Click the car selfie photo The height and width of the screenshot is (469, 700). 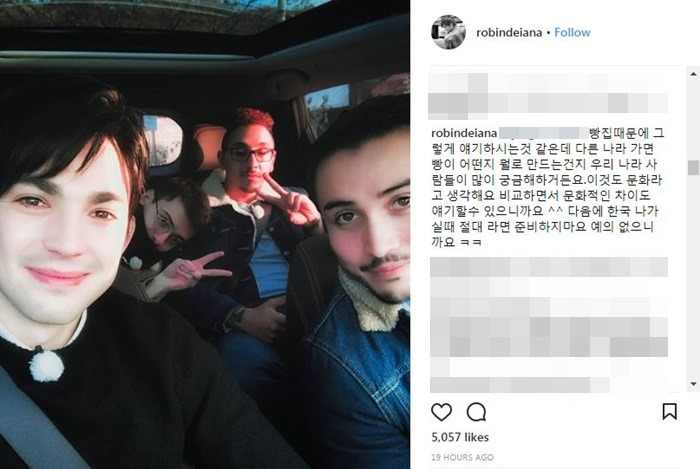pyautogui.click(x=205, y=234)
